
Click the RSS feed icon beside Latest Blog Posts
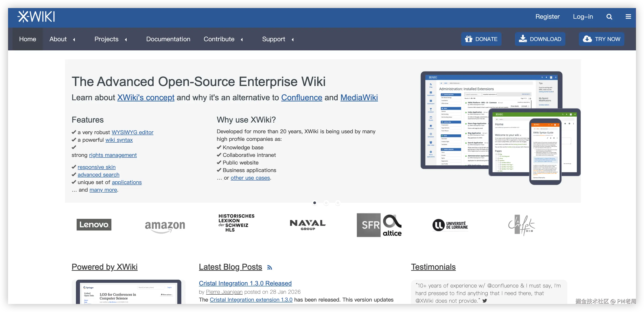(269, 268)
